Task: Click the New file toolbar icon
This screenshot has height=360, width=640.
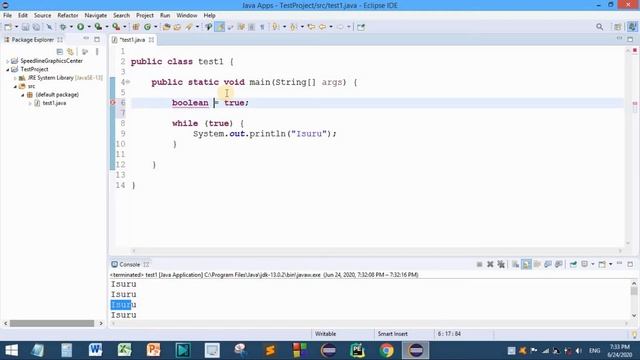Action: (x=8, y=27)
